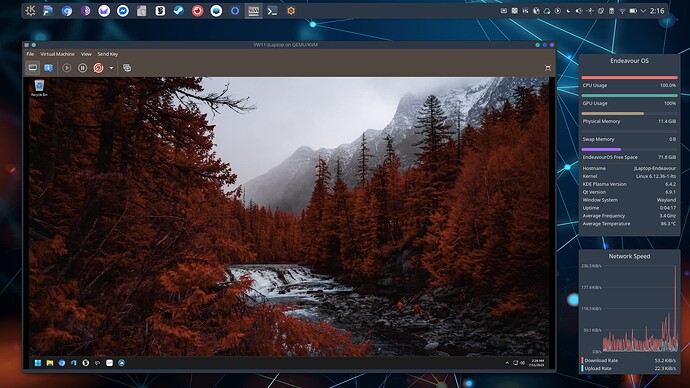
Task: Click the Uptime row in widget
Action: [x=629, y=208]
